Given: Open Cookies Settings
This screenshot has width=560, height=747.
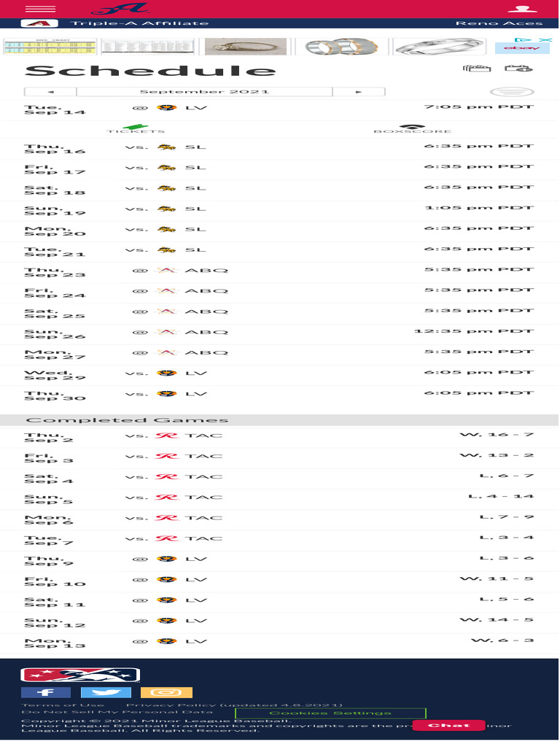Looking at the screenshot, I should pos(330,713).
